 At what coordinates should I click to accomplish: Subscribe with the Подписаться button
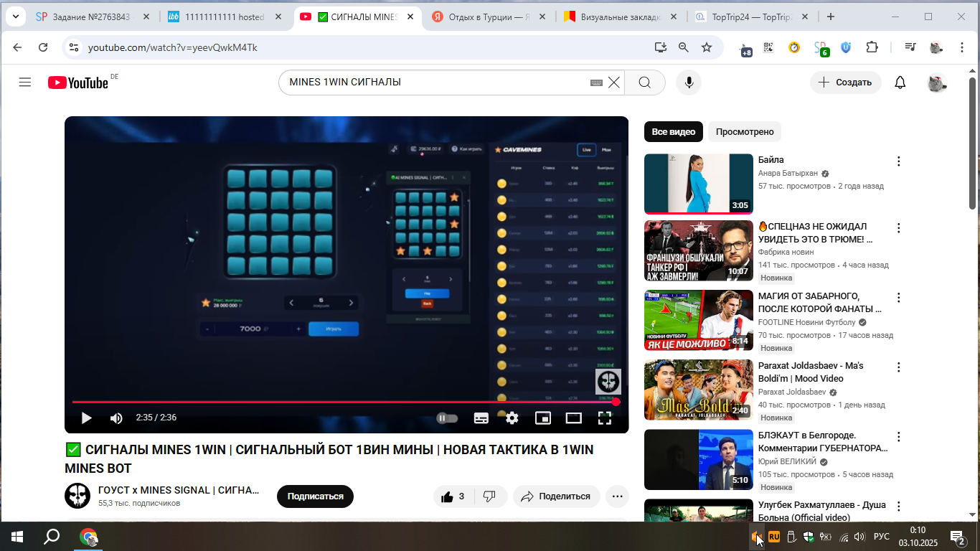click(x=315, y=496)
